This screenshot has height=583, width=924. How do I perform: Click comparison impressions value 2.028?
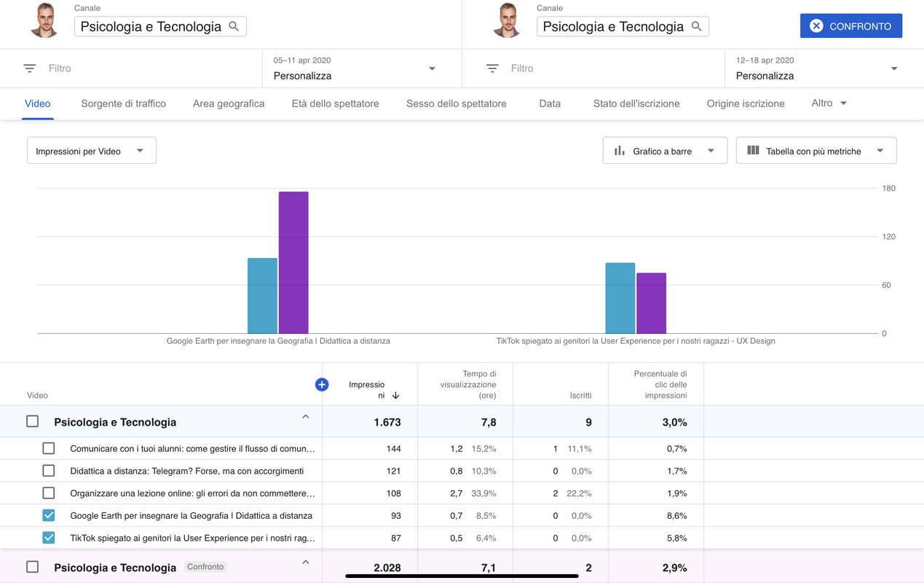(x=387, y=568)
